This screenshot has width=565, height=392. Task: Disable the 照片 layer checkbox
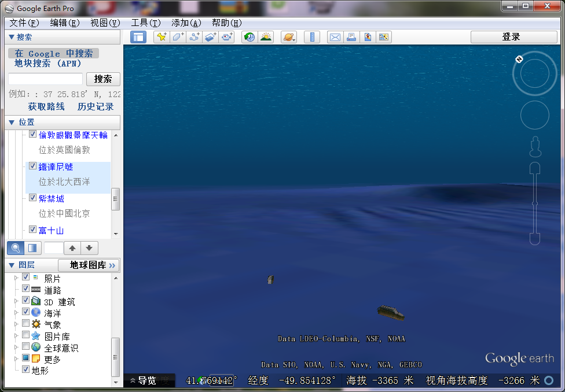[25, 277]
